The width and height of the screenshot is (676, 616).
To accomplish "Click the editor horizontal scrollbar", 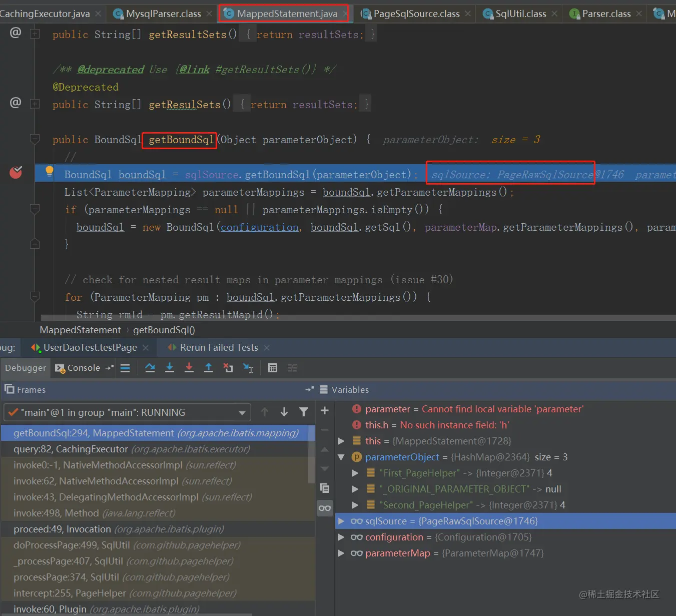I will pyautogui.click(x=358, y=318).
